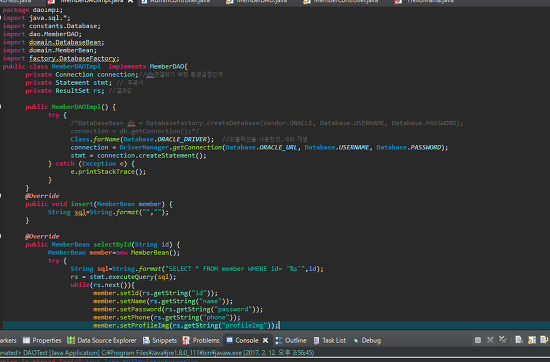This screenshot has height=362, width=550.
Task: Click 'private ResultSet rs;' field
Action: point(65,90)
